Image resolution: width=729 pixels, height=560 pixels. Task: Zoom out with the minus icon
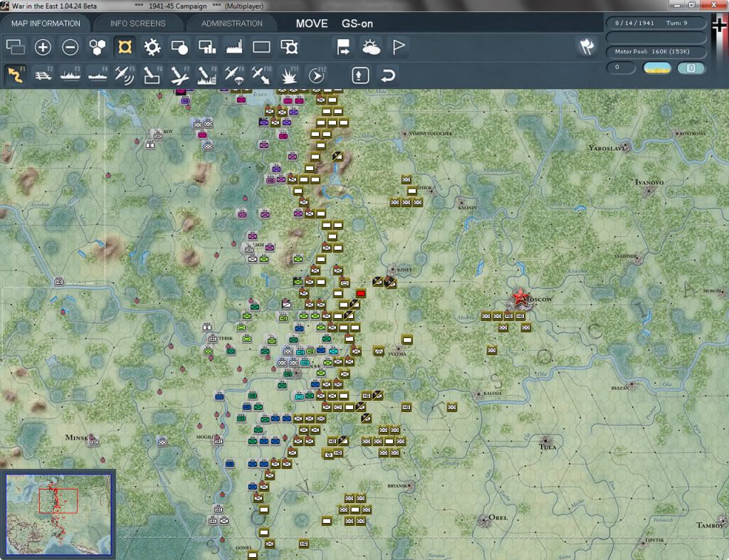point(70,47)
